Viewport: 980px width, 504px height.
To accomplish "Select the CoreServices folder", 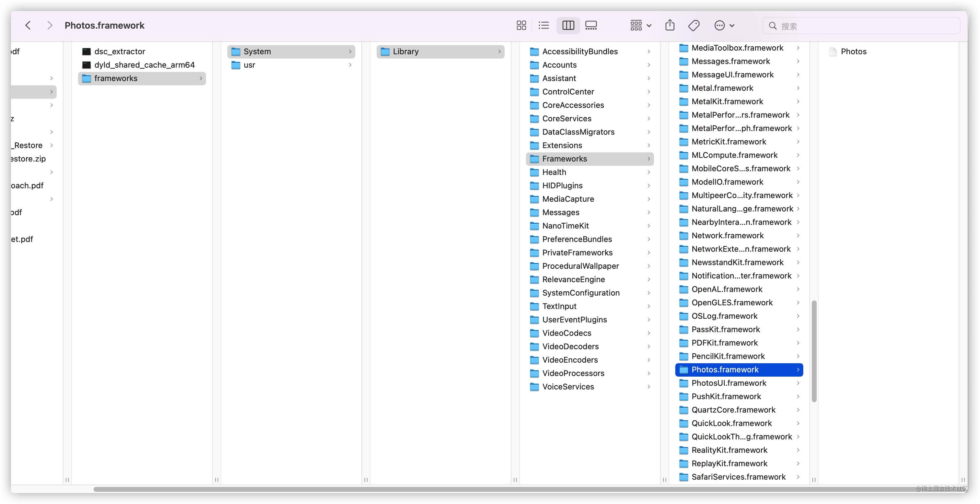I will click(590, 118).
